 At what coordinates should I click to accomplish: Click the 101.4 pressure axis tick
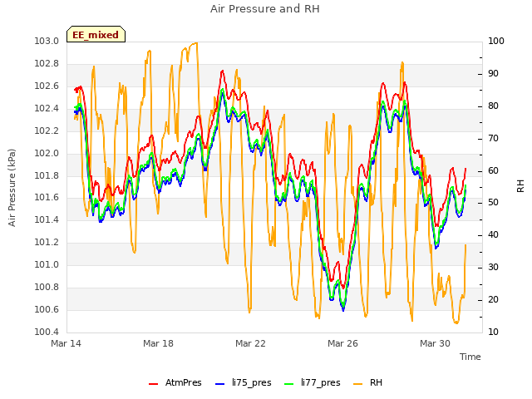47,219
